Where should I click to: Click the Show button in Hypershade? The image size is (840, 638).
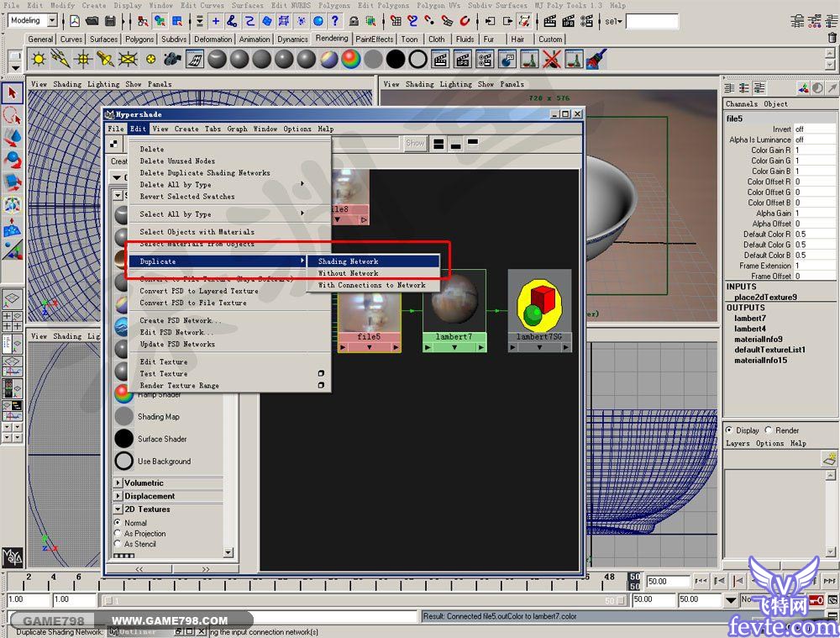[x=415, y=143]
